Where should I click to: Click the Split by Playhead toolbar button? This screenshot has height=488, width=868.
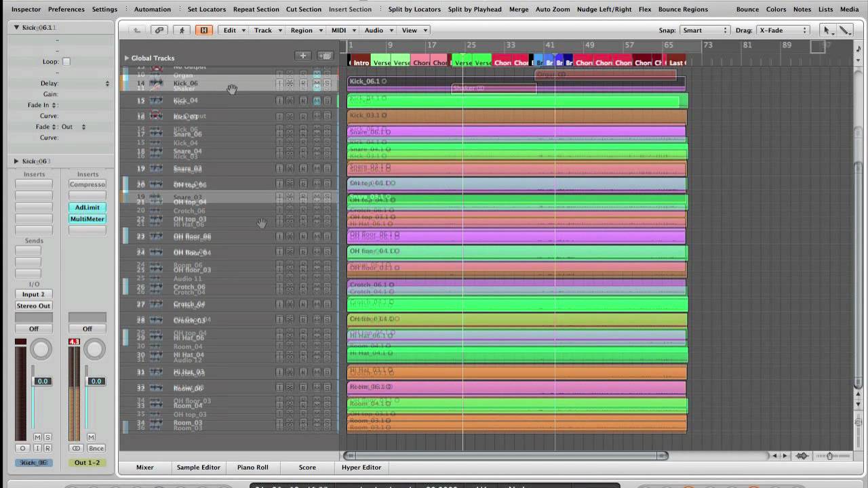(475, 9)
